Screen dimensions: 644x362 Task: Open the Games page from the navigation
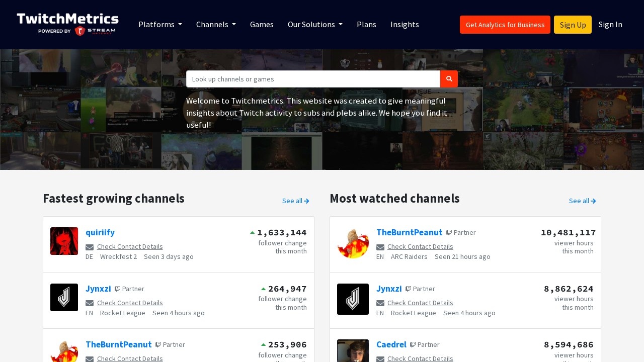click(x=262, y=25)
